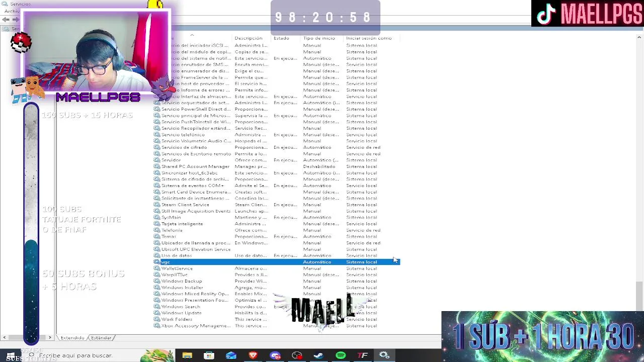Select Sistema de eventos COM+ service
This screenshot has height=362, width=644.
[x=277, y=186]
